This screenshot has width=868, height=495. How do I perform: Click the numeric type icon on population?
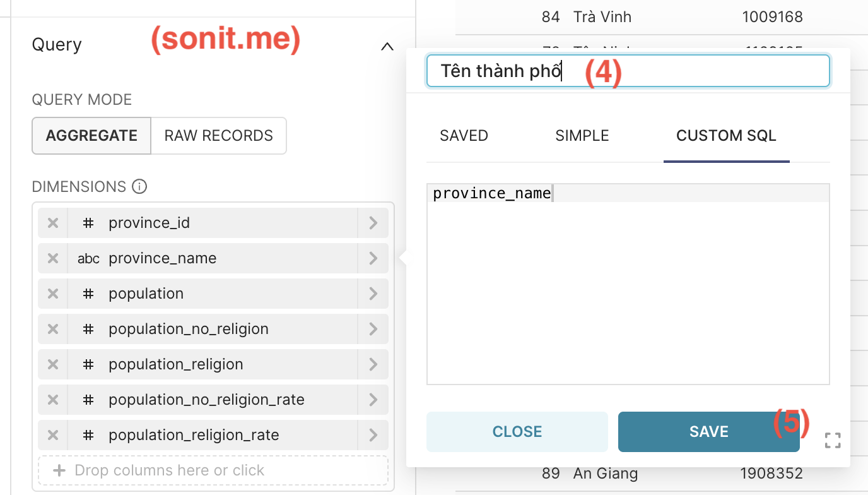pos(88,293)
